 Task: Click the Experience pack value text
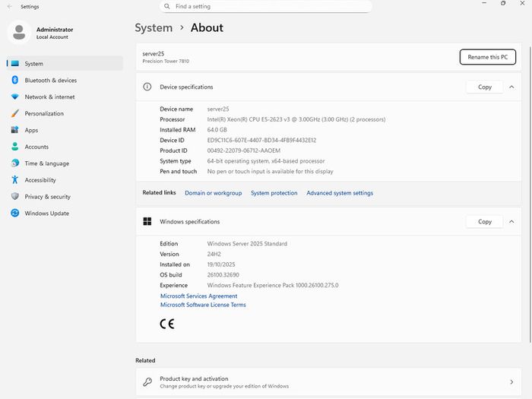click(x=273, y=285)
